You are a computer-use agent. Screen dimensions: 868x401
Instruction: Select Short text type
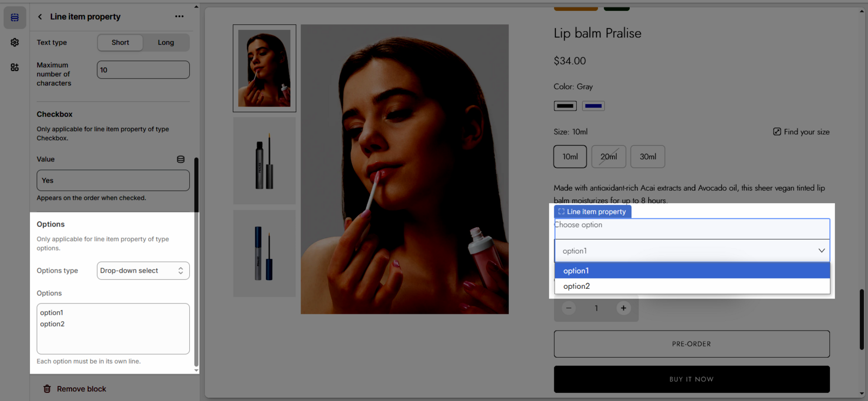(120, 43)
